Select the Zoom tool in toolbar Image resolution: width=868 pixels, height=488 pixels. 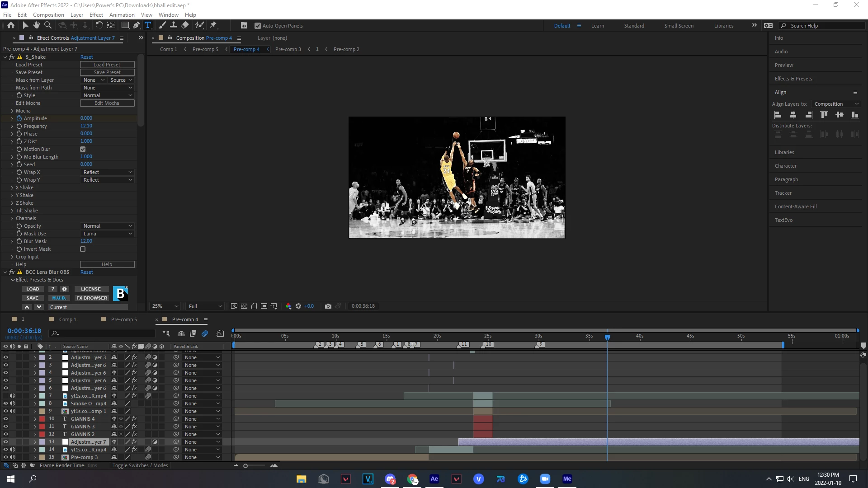[47, 25]
